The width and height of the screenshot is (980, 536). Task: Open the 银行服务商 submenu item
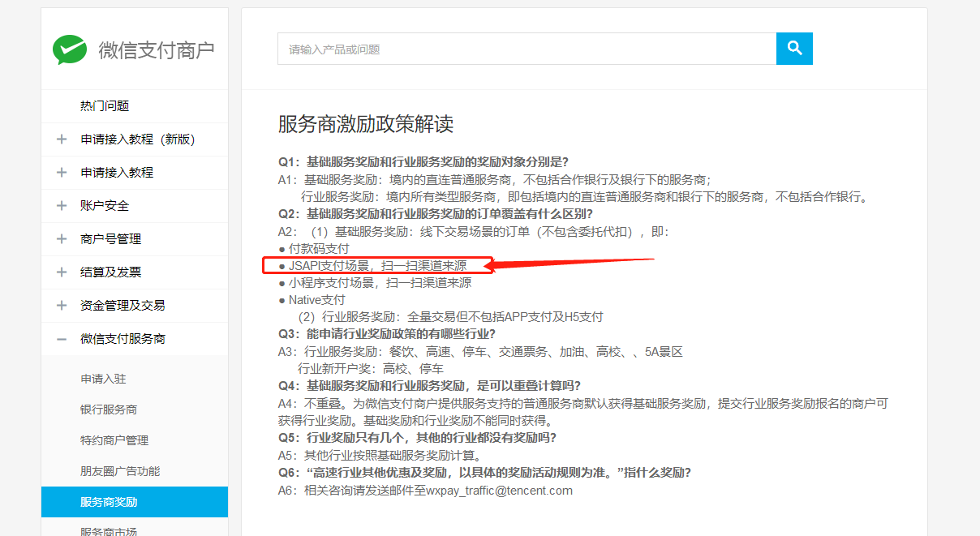point(109,410)
